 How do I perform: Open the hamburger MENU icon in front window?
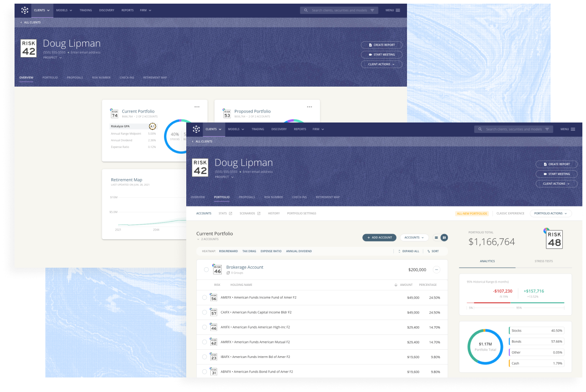pos(573,129)
